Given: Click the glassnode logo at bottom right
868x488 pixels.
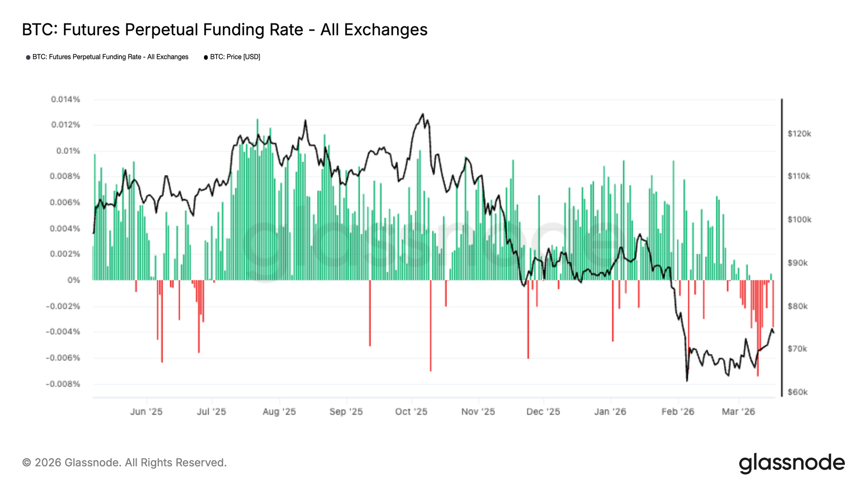Looking at the screenshot, I should tap(792, 463).
